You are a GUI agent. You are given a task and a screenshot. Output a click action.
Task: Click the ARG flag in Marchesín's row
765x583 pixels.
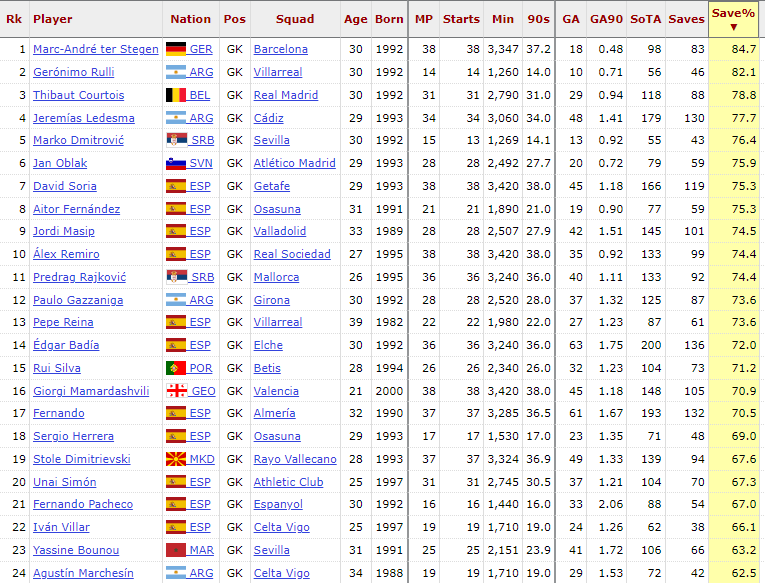click(176, 573)
